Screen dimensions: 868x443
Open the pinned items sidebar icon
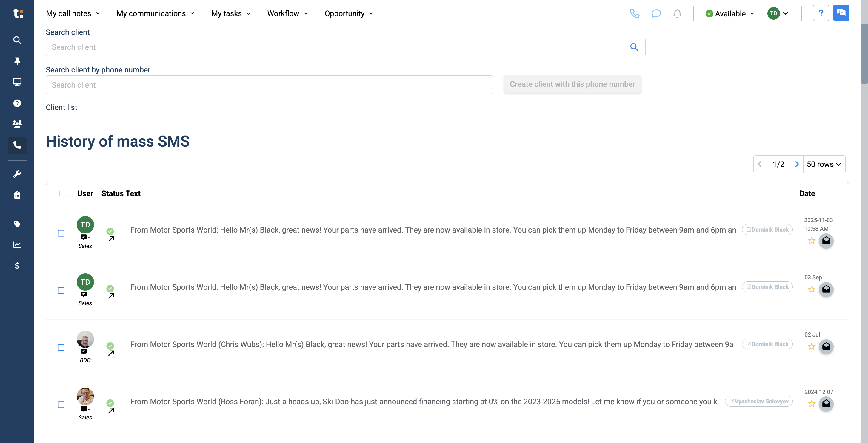[17, 61]
